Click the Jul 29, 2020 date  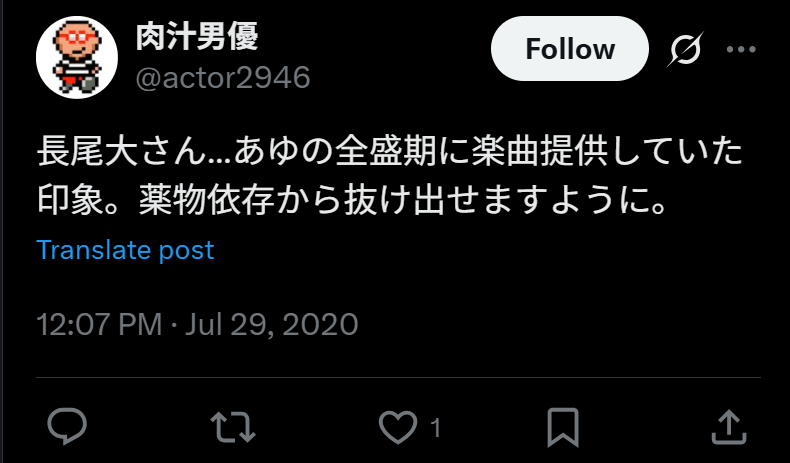[272, 324]
